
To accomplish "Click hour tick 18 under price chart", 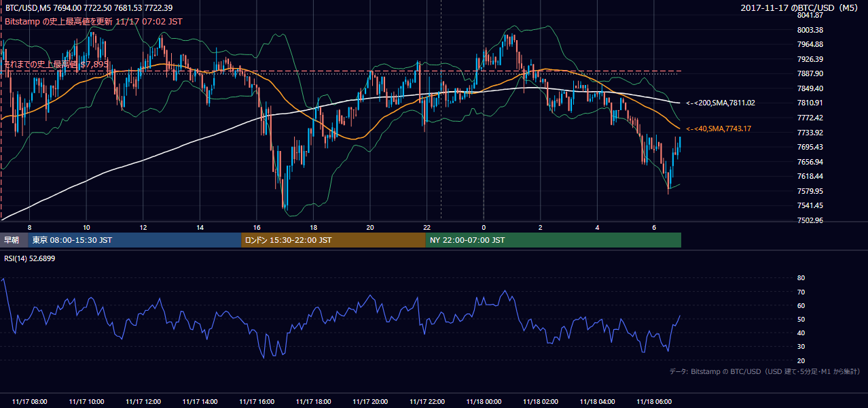I will (x=313, y=227).
